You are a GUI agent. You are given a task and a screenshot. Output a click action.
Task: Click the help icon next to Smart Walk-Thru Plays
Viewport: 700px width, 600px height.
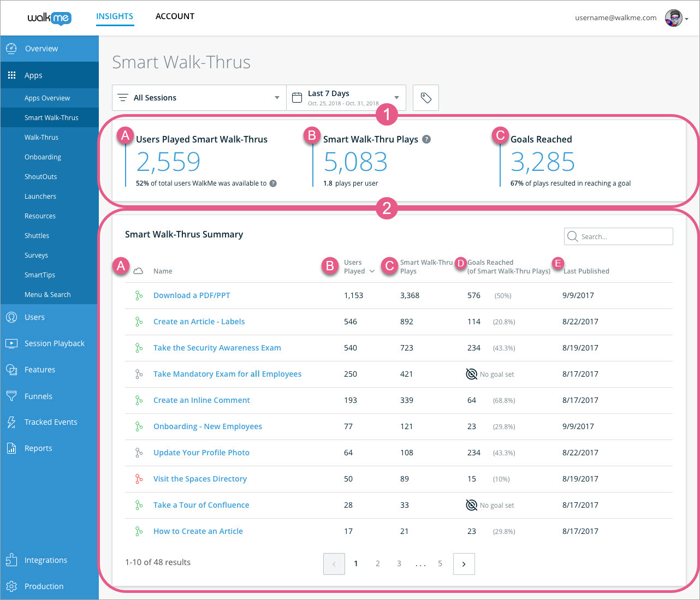(x=426, y=139)
